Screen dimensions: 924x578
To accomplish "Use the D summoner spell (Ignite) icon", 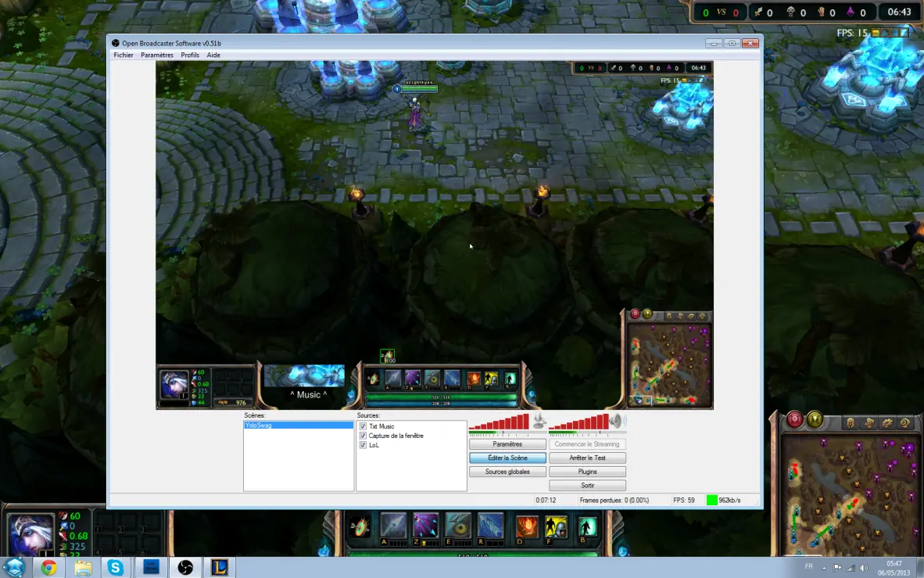I will pos(527,526).
